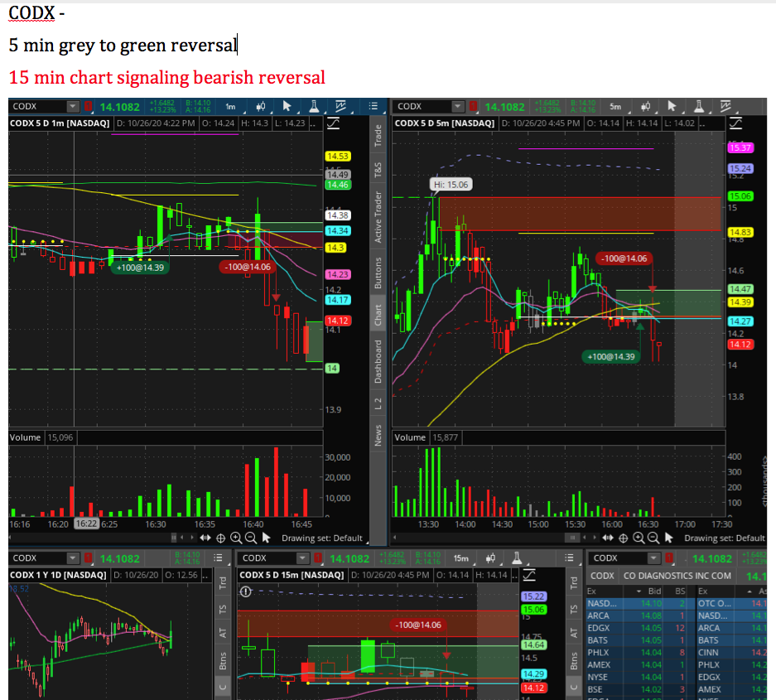Open the 1m timeframe selector

[231, 106]
